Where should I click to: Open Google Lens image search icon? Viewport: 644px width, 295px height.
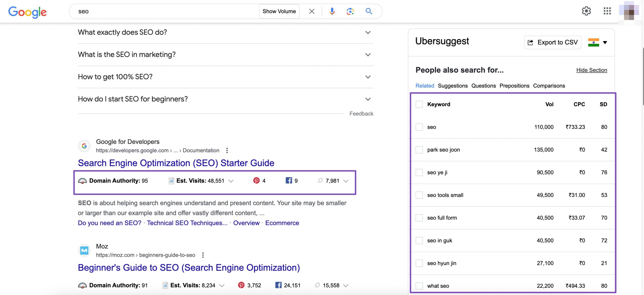(x=350, y=11)
